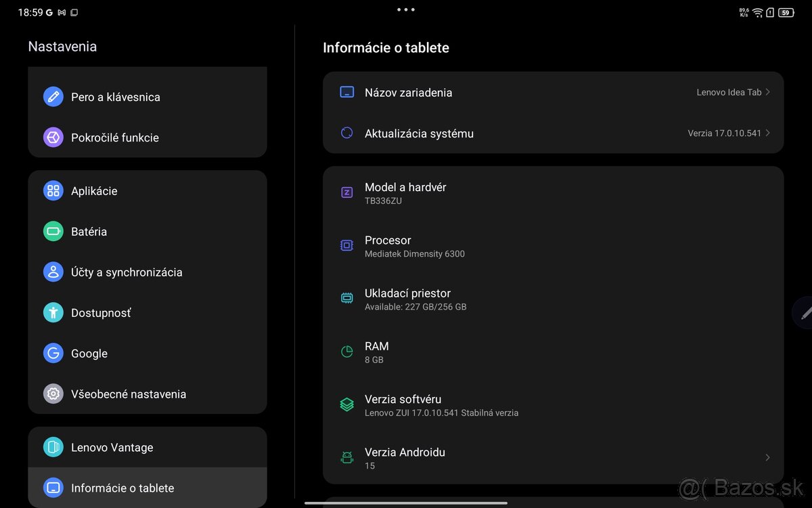Click the RAM clock icon
This screenshot has height=508, width=812.
tap(347, 352)
